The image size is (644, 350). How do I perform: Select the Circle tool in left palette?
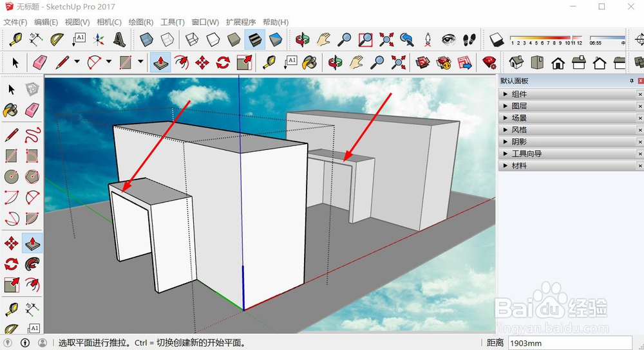pyautogui.click(x=11, y=177)
